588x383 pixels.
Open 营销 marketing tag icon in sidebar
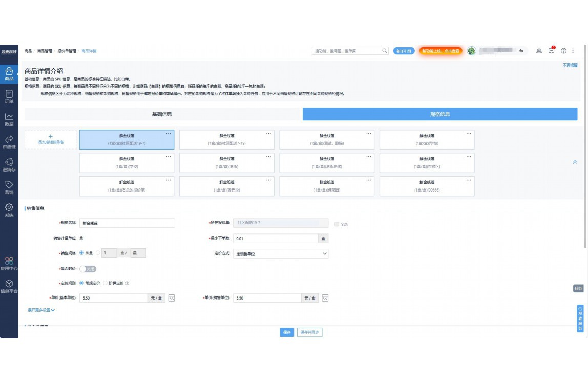click(x=9, y=187)
